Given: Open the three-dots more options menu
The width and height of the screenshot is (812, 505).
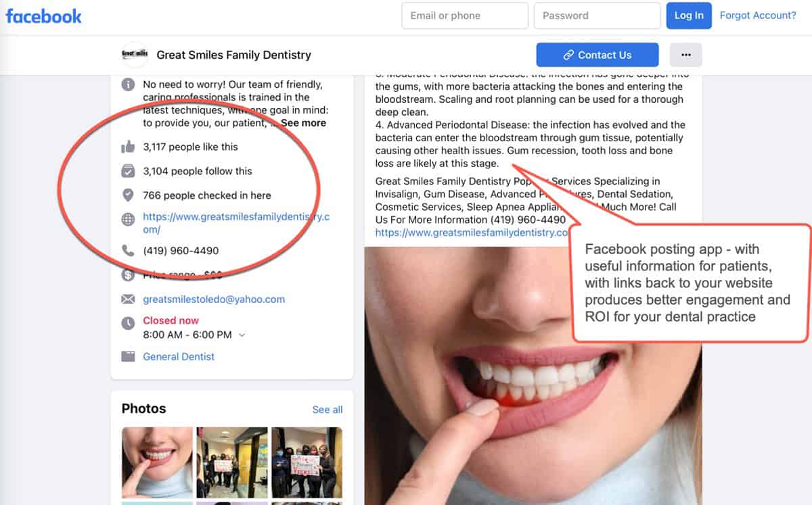Looking at the screenshot, I should [x=686, y=55].
